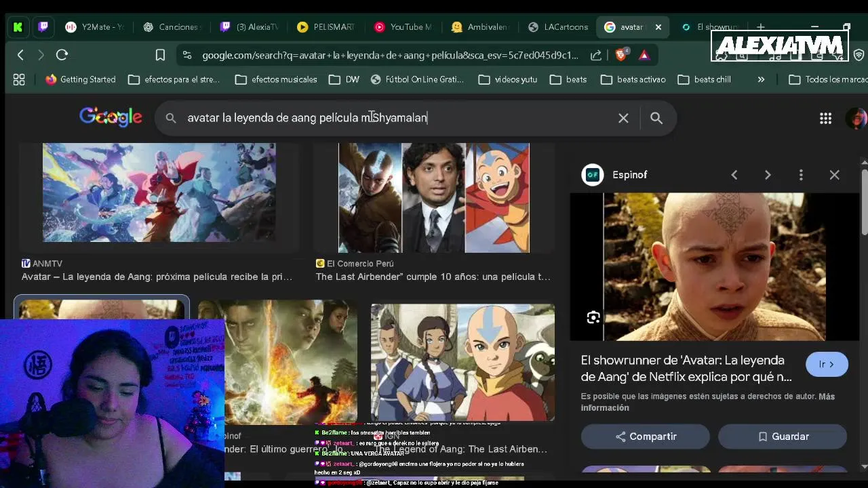Open the tab groups grid icon
The image size is (868, 488).
19,79
